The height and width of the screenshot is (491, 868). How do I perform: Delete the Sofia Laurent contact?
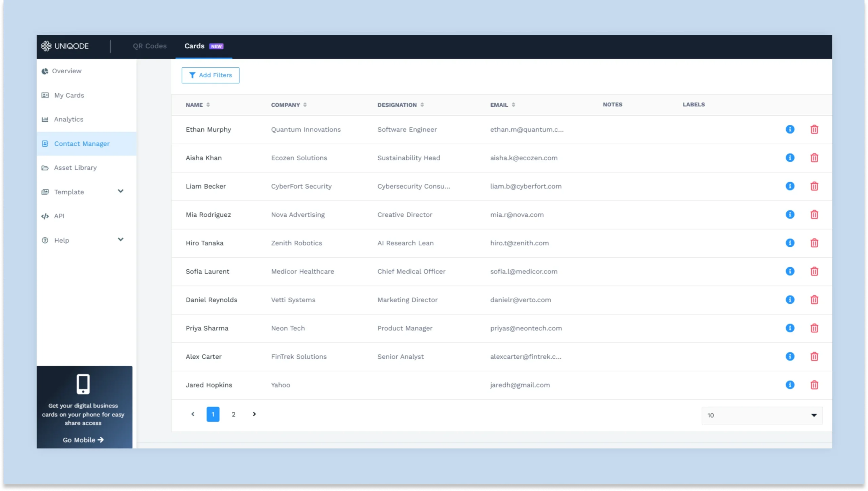click(x=814, y=271)
